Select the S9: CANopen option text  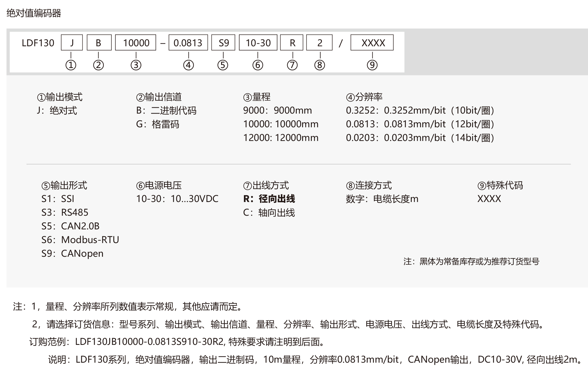(x=73, y=253)
